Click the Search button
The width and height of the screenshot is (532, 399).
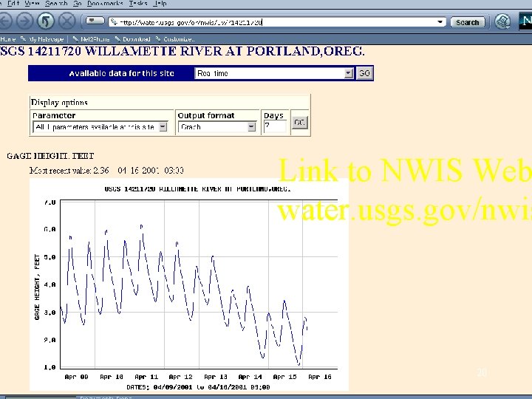(x=468, y=22)
